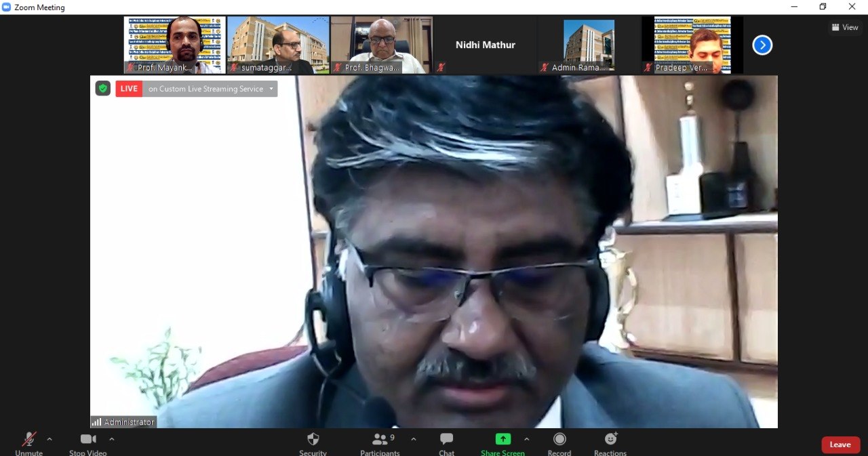This screenshot has width=868, height=456.
Task: Leave the meeting
Action: 840,444
